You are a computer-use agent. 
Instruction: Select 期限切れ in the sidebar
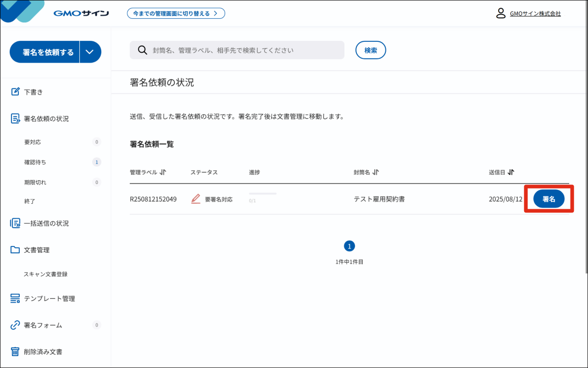(x=35, y=183)
